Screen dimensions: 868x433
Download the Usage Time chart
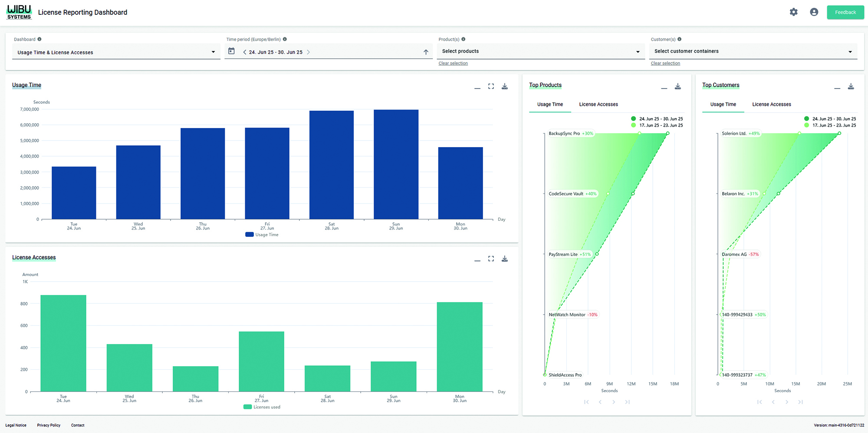click(505, 86)
